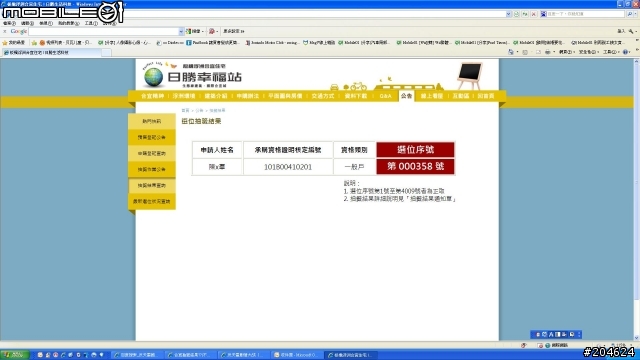Click the vertical scrollbar up arrow

click(x=636, y=61)
